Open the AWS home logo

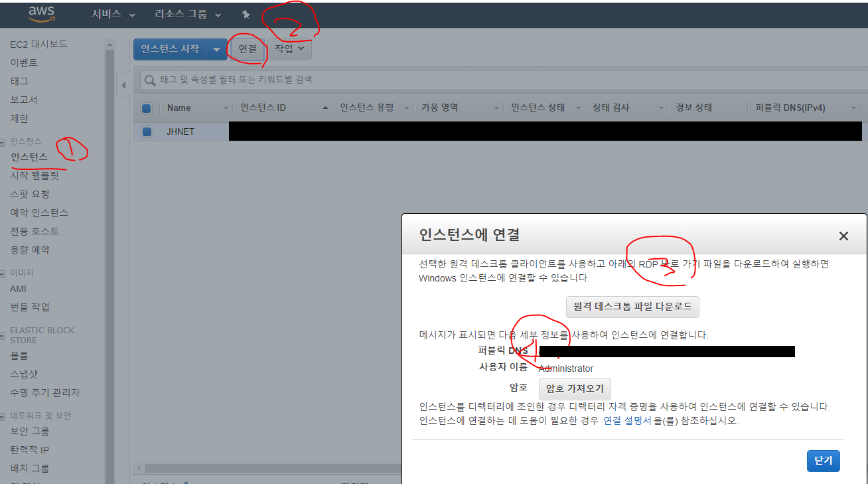41,14
